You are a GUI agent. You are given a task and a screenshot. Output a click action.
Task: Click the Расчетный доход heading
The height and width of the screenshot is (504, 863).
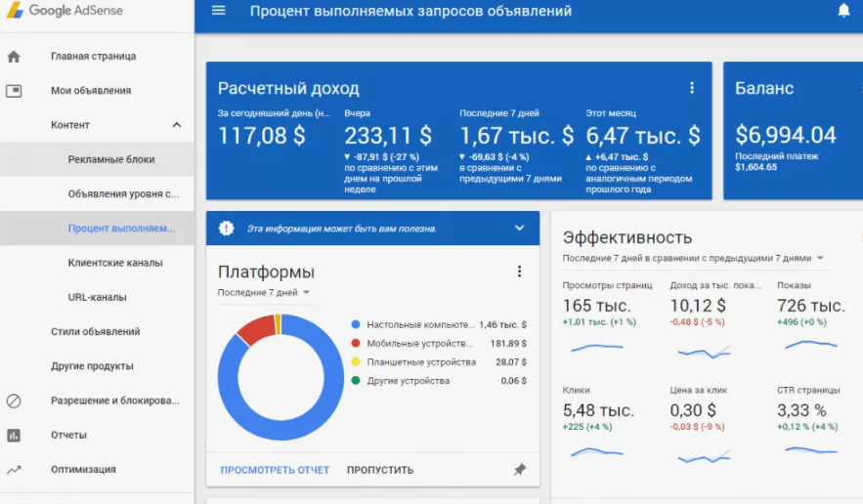(x=288, y=88)
